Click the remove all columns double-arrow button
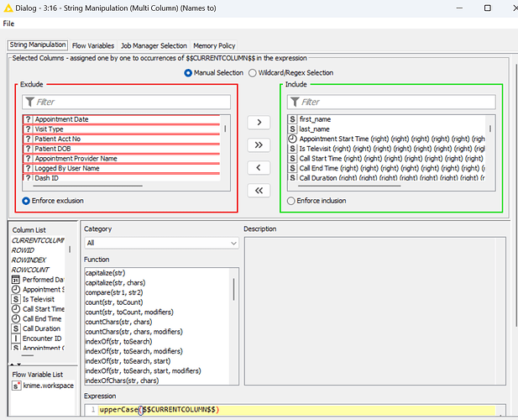518x420 pixels. click(259, 191)
